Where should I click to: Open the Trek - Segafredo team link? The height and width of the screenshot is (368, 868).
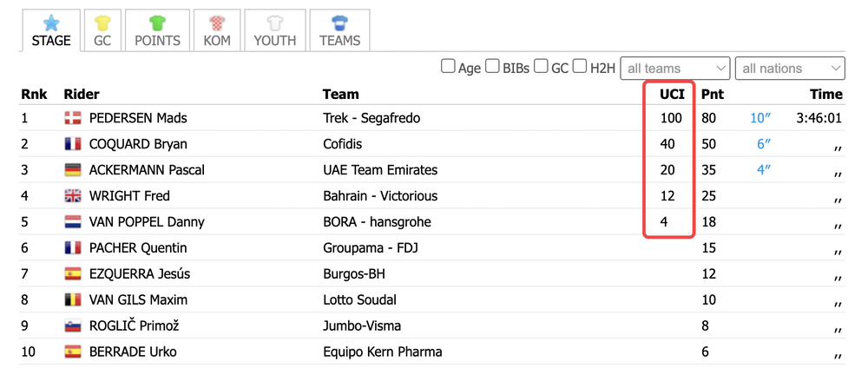(373, 118)
